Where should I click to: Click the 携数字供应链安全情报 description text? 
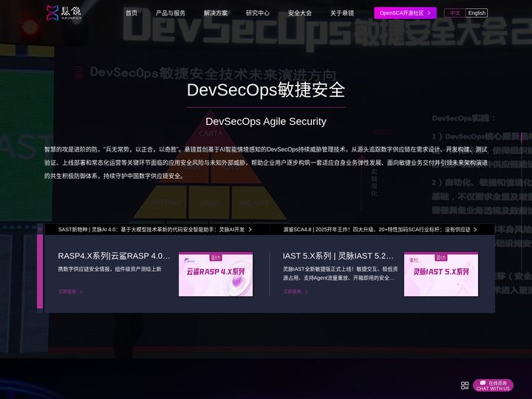click(x=109, y=269)
